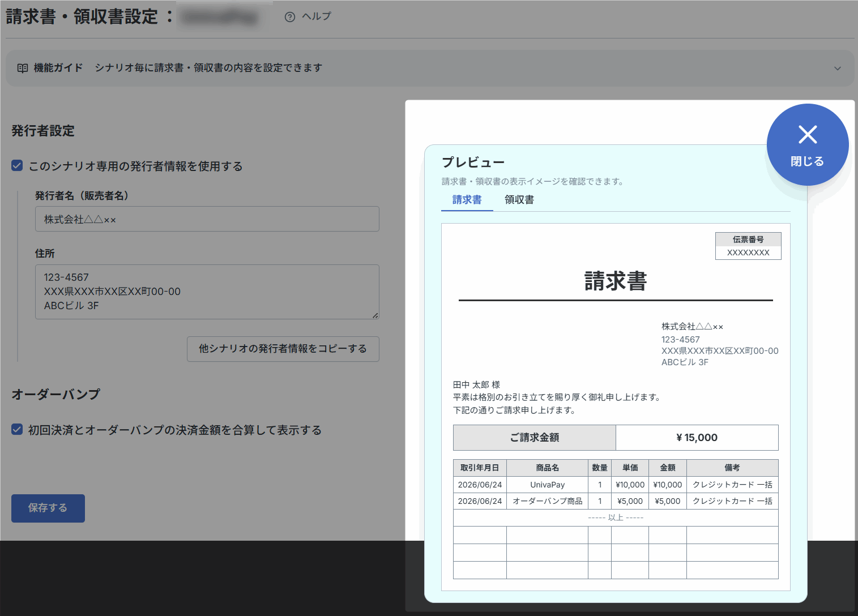Click the 田中 太郎 様 recipient name
858x616 pixels.
click(476, 384)
